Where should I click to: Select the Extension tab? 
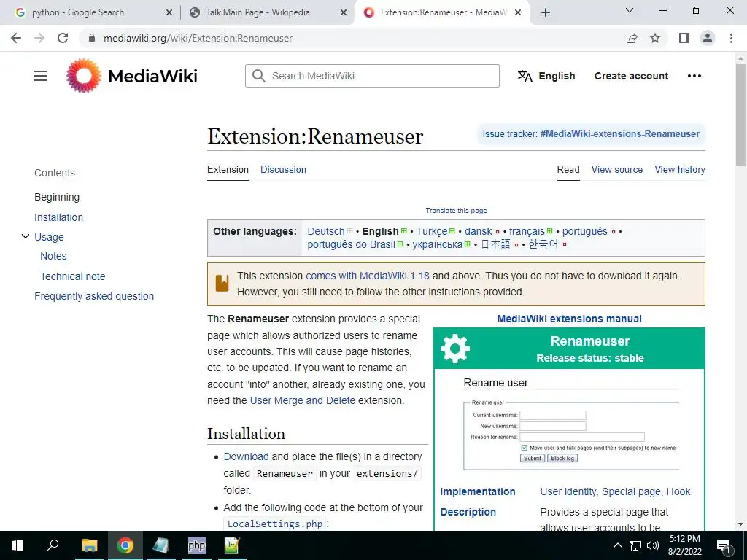point(228,169)
